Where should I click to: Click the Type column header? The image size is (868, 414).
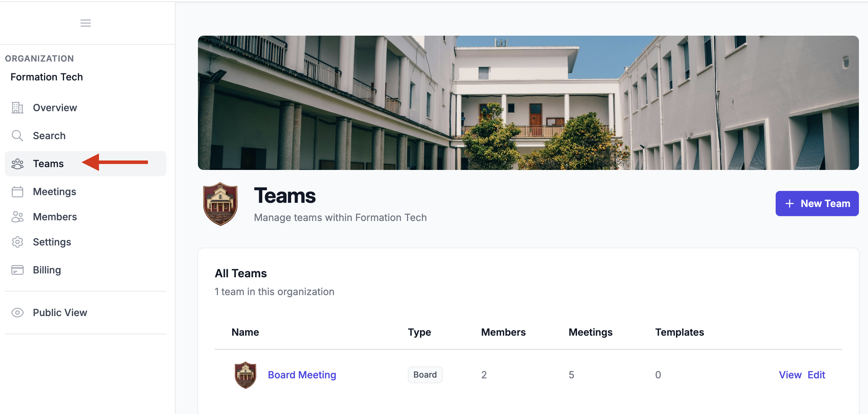[419, 332]
